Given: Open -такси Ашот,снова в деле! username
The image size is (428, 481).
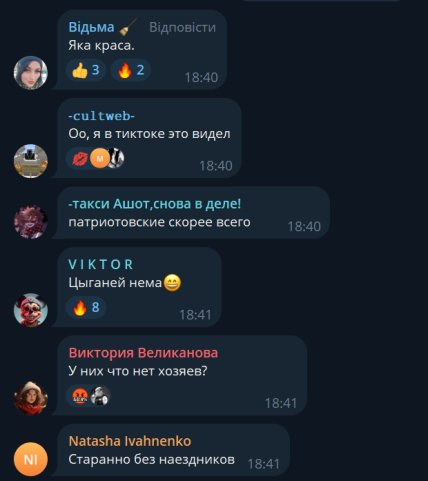Looking at the screenshot, I should 154,204.
